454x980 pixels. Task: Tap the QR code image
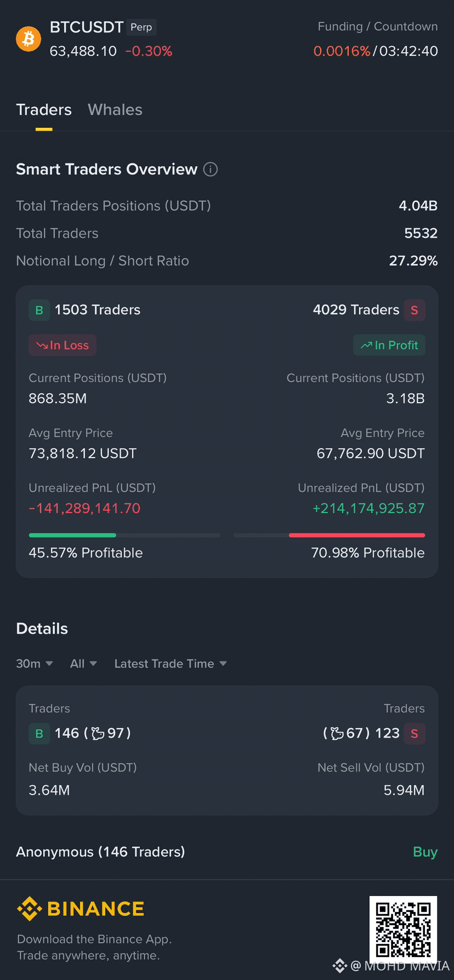pyautogui.click(x=403, y=930)
